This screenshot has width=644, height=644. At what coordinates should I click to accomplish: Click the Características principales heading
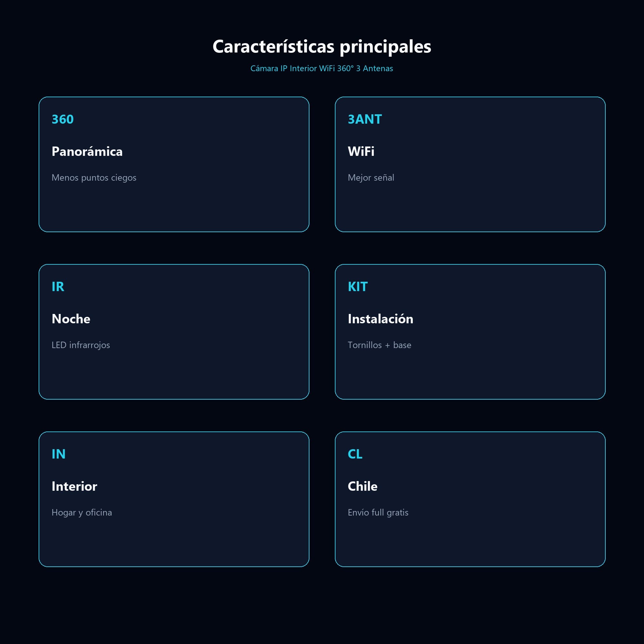[322, 47]
